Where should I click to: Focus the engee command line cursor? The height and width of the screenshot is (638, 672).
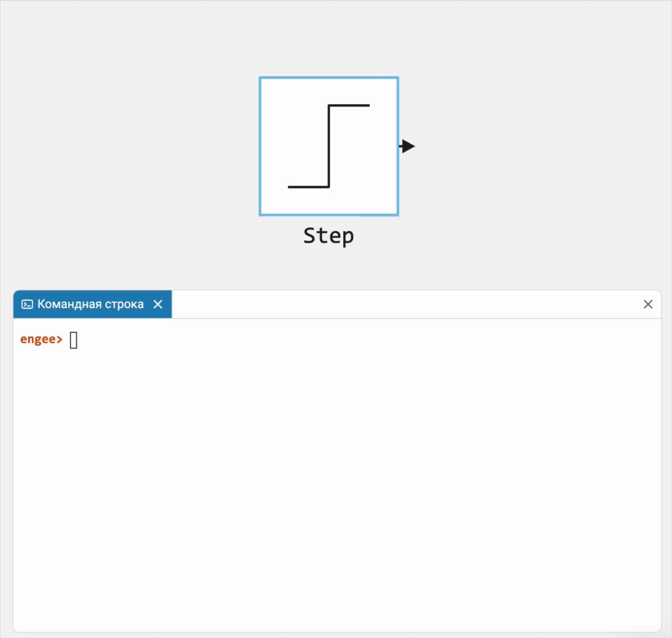(x=74, y=340)
